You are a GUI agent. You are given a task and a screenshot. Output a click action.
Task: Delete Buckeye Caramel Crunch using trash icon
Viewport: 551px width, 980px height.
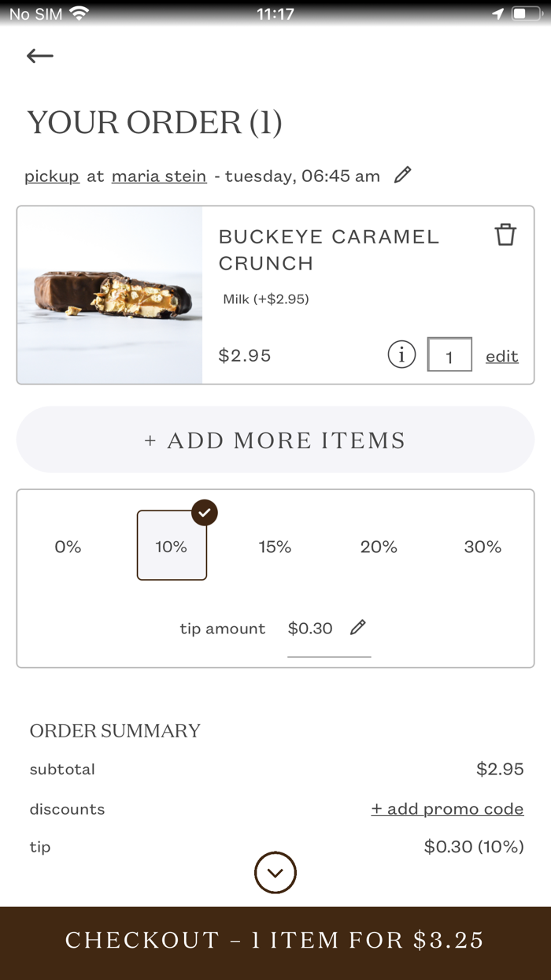coord(506,234)
